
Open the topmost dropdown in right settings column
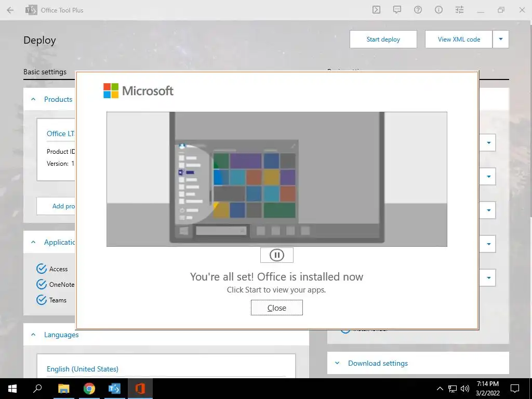click(x=488, y=143)
